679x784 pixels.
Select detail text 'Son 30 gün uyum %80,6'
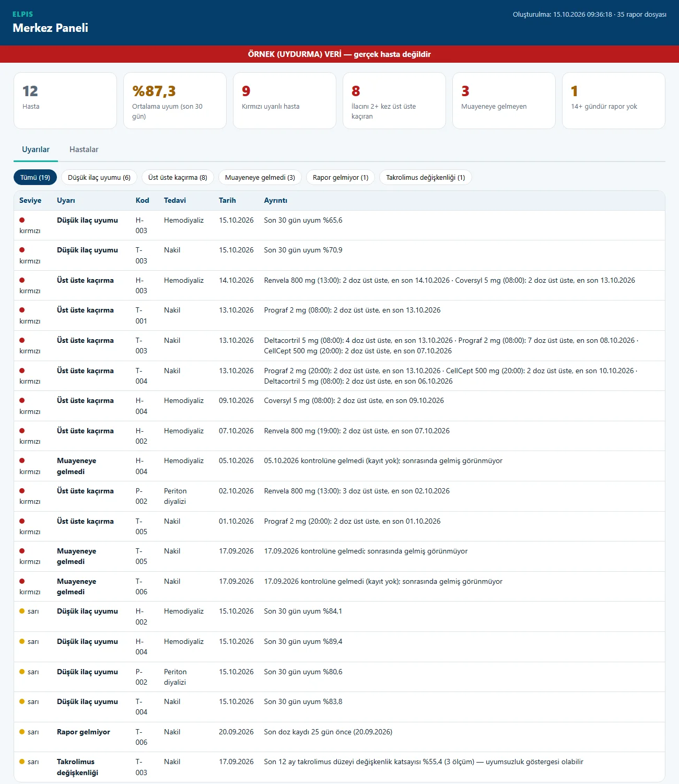click(x=303, y=672)
